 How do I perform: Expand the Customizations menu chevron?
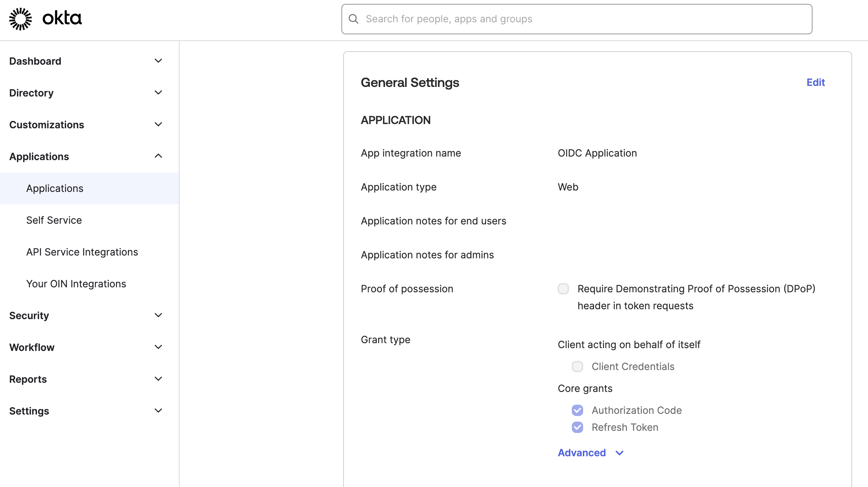(158, 124)
